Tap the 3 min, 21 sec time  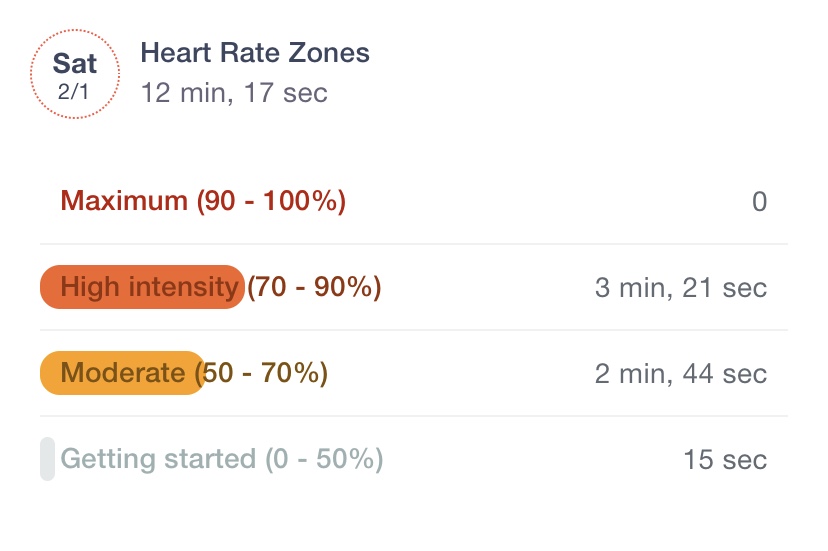pyautogui.click(x=681, y=288)
